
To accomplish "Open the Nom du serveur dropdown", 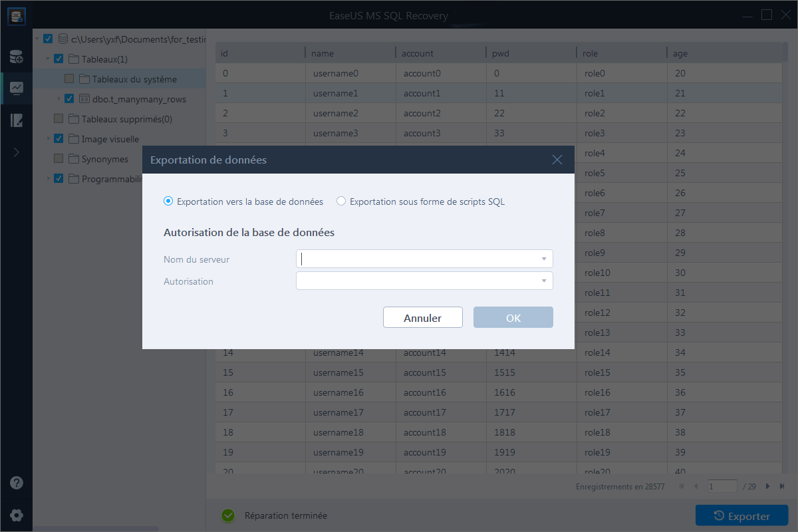I will pos(543,259).
